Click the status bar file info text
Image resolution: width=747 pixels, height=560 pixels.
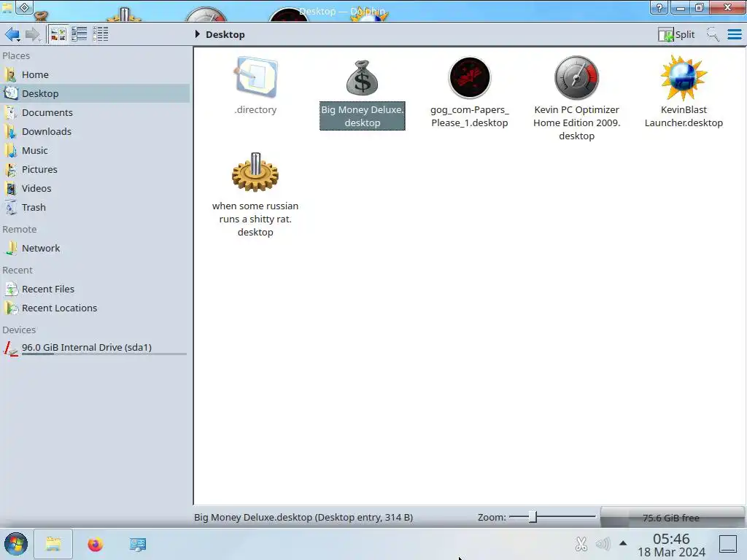[x=303, y=518]
